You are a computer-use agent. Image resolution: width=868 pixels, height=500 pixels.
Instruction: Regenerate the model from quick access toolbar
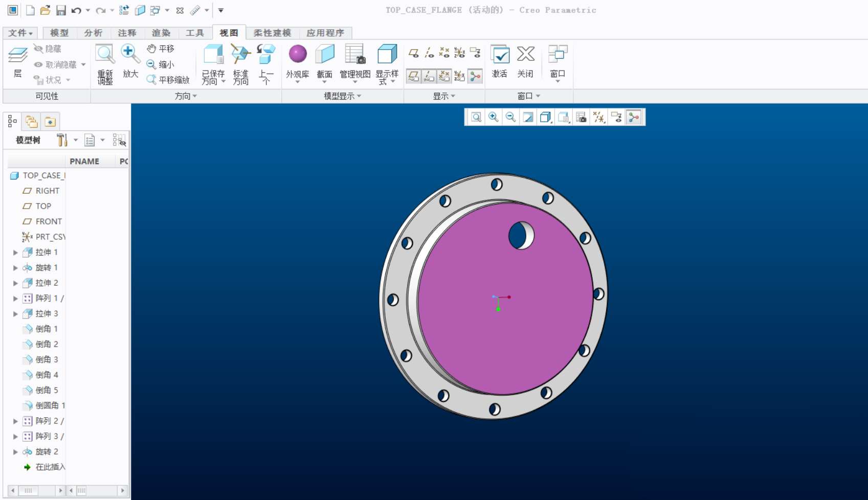click(124, 10)
